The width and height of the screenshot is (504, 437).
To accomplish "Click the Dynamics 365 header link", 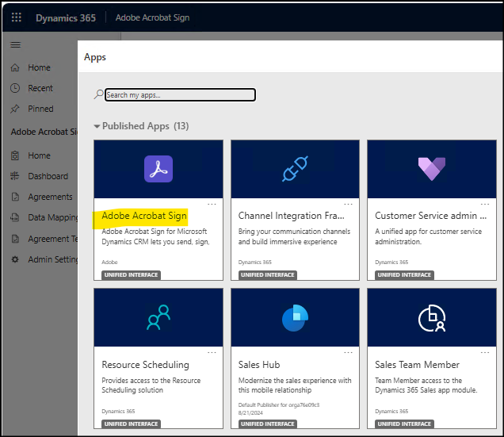I will click(x=66, y=17).
